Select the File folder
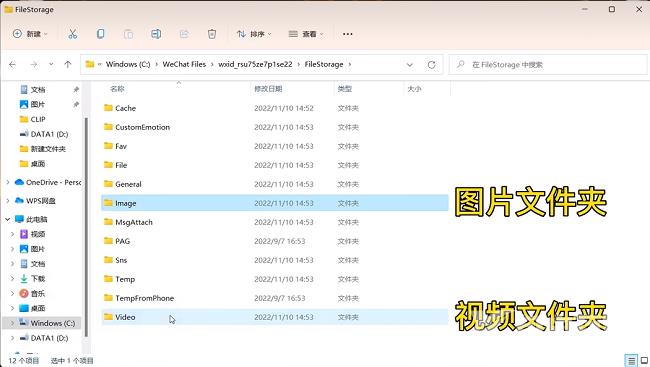Viewport: 650px width, 367px height. 274,165
